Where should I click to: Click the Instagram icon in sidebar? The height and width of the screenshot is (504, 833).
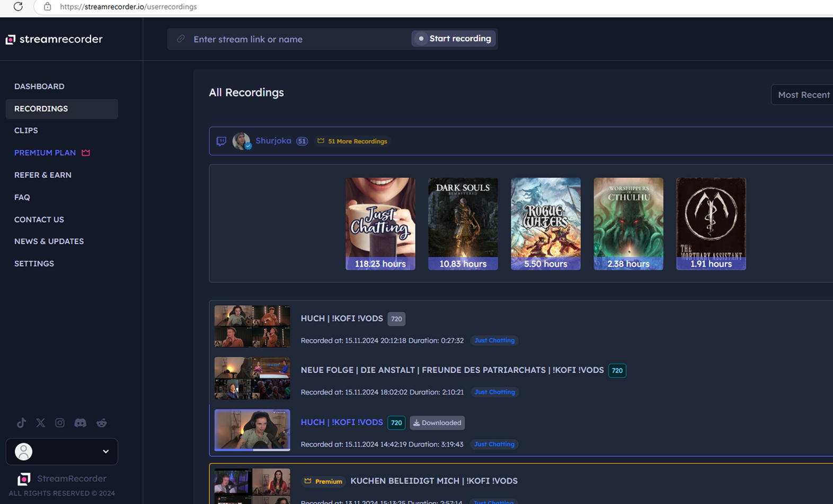pyautogui.click(x=60, y=422)
